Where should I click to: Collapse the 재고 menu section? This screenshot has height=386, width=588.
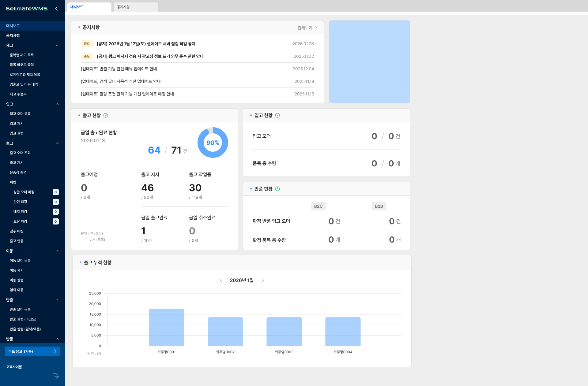tap(57, 45)
